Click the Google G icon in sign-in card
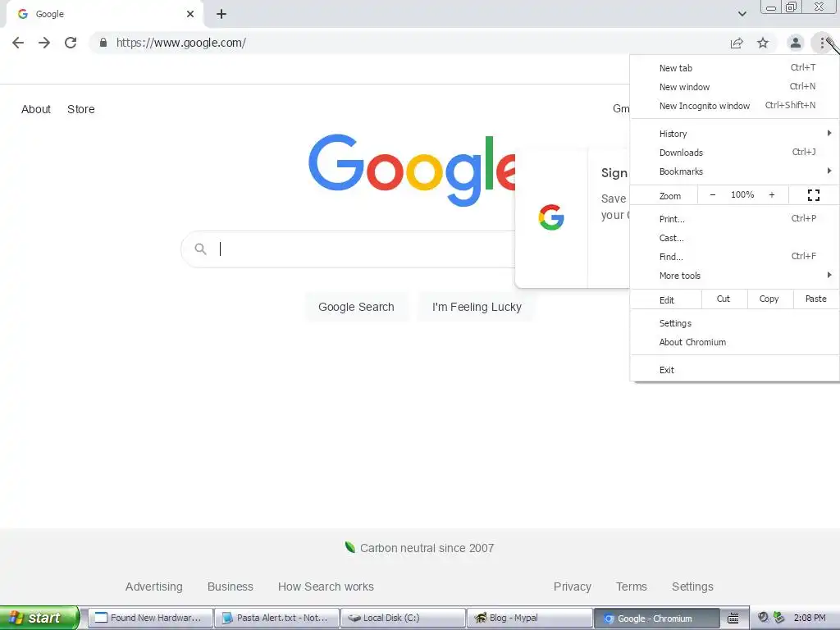The image size is (840, 630). coord(551,217)
